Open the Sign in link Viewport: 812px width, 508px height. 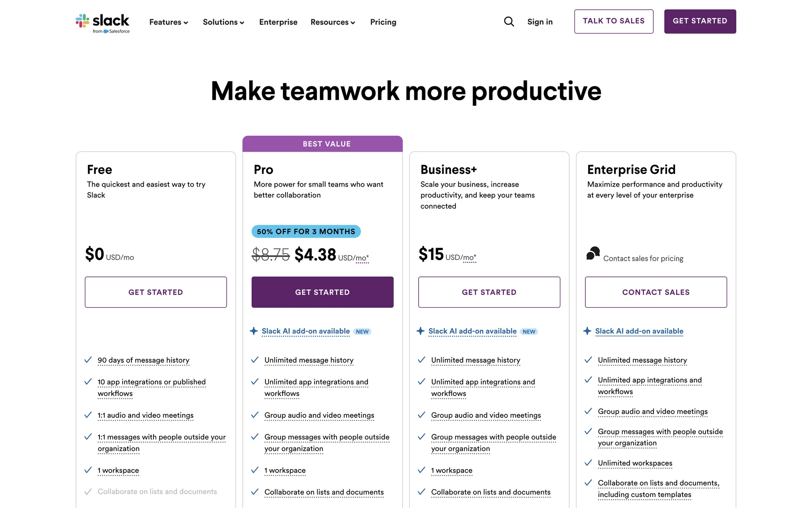click(x=540, y=22)
